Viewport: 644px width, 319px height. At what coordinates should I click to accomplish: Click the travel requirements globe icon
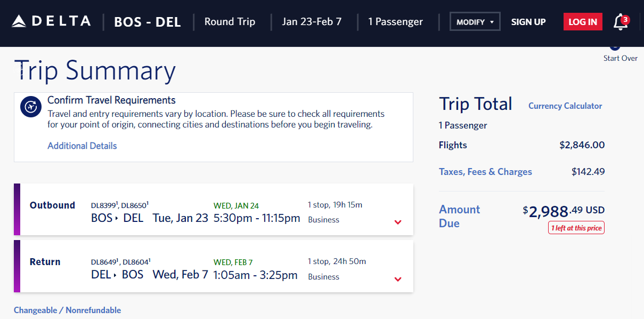click(x=30, y=107)
